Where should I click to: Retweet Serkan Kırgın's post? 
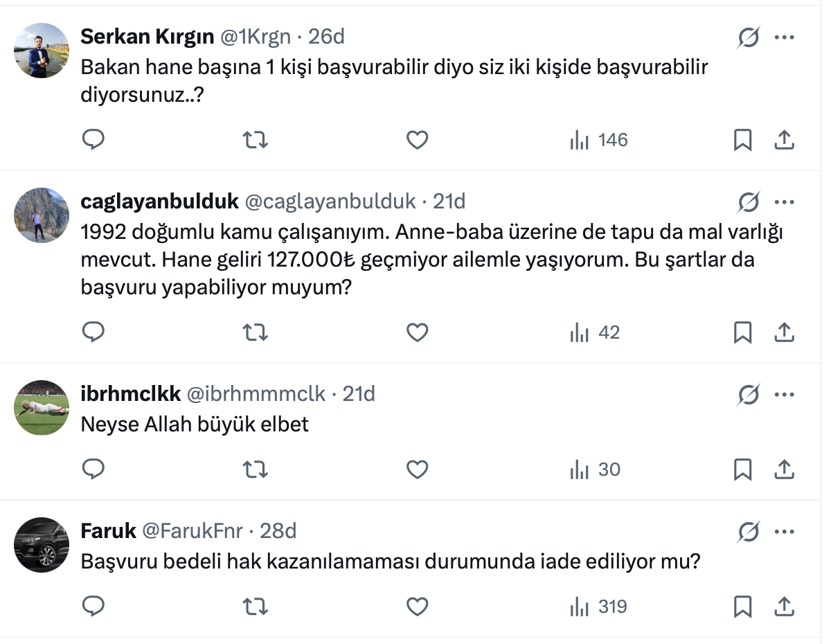pos(256,140)
